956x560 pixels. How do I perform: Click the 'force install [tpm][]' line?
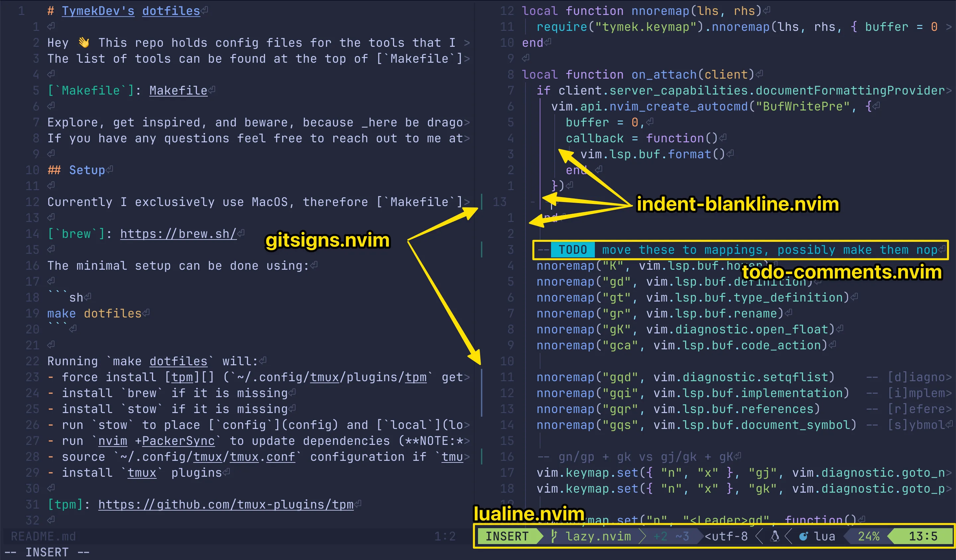point(258,377)
